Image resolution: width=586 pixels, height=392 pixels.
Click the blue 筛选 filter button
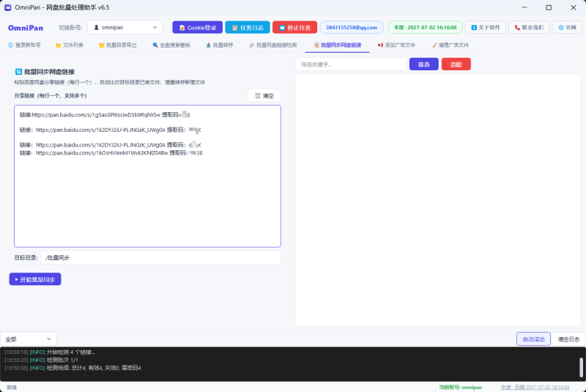(x=424, y=64)
